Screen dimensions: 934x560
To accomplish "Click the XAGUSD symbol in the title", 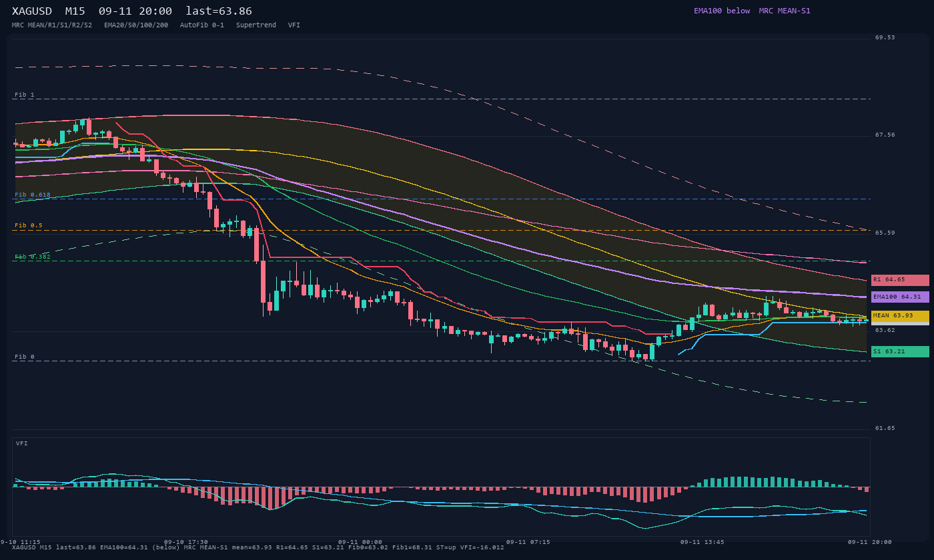I will 32,11.
